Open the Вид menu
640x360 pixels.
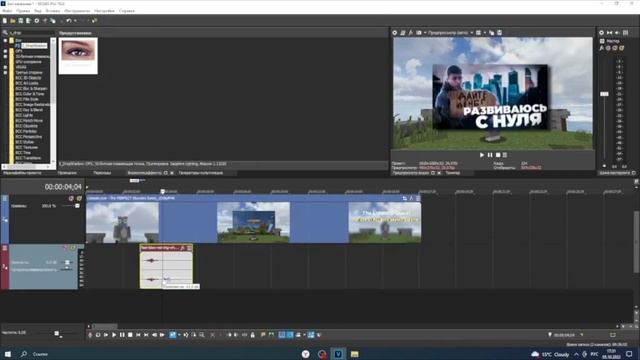pyautogui.click(x=38, y=11)
